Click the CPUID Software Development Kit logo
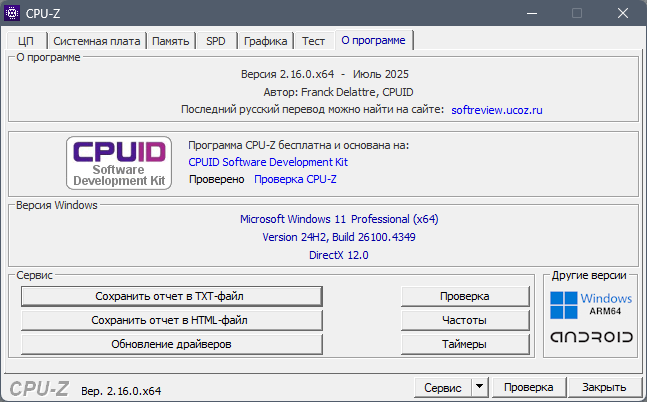The image size is (647, 402). (x=119, y=163)
